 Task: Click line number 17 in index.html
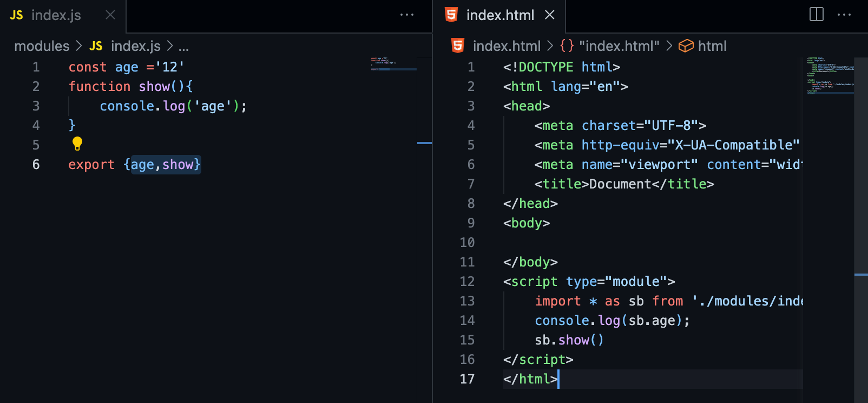[467, 379]
